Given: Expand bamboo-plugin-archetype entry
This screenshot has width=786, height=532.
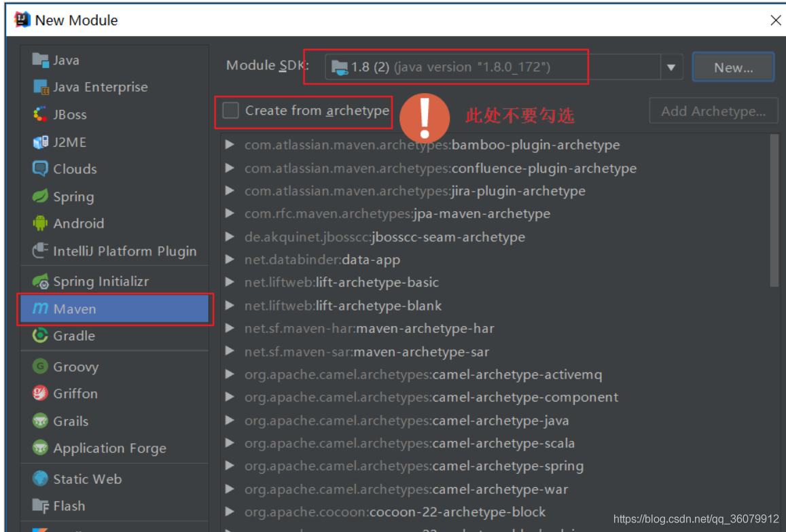Looking at the screenshot, I should pyautogui.click(x=230, y=145).
